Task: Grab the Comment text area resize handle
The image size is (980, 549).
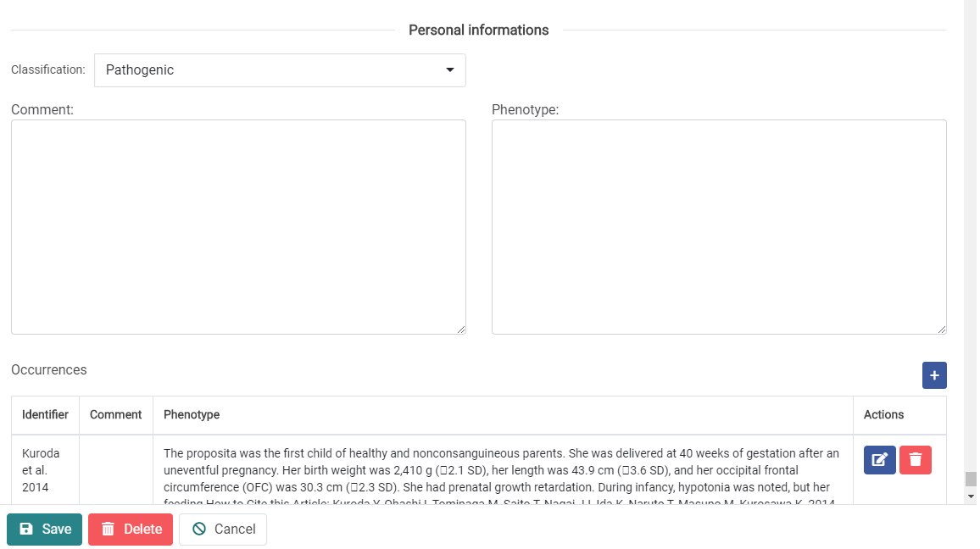Action: pos(461,330)
